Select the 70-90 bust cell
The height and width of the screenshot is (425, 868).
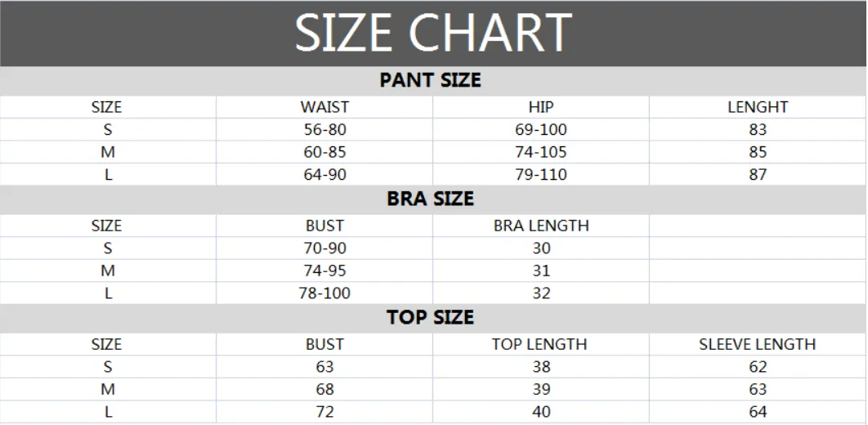(324, 248)
